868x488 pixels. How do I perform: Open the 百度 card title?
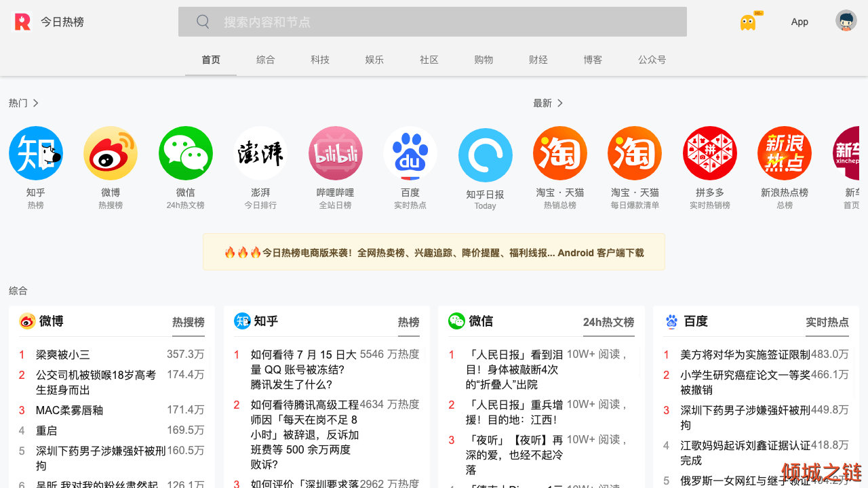(x=696, y=321)
